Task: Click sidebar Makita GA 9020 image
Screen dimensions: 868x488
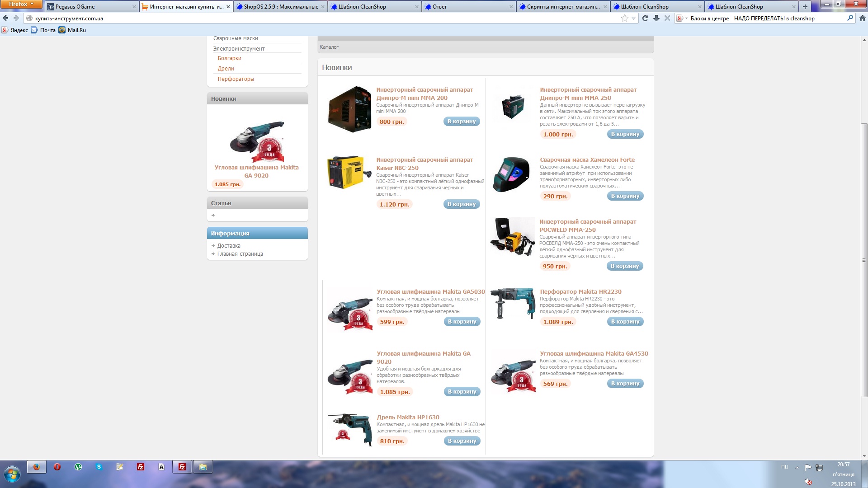Action: [257, 141]
